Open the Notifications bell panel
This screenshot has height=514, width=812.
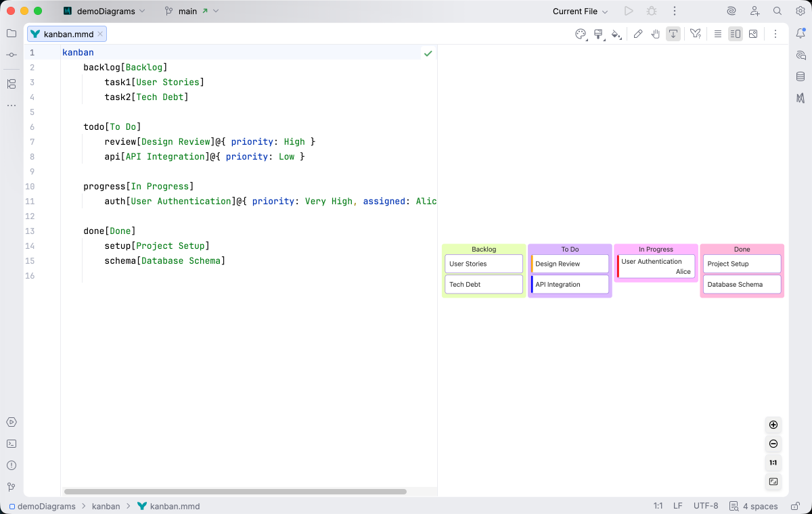pyautogui.click(x=800, y=33)
